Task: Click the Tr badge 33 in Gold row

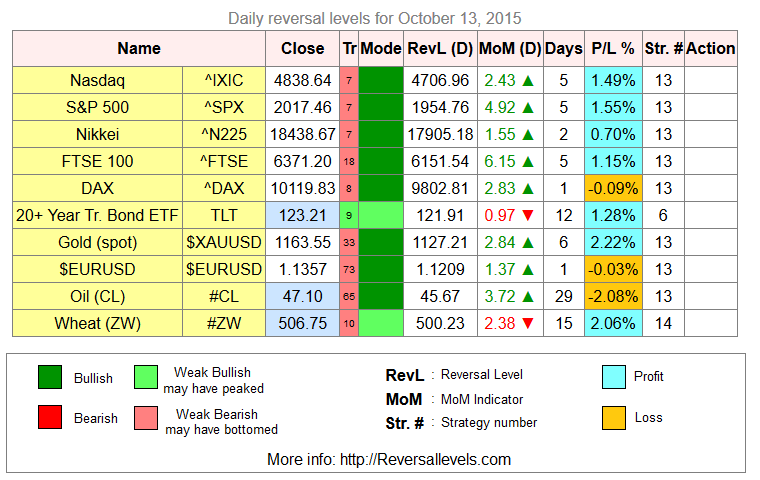Action: [x=349, y=242]
